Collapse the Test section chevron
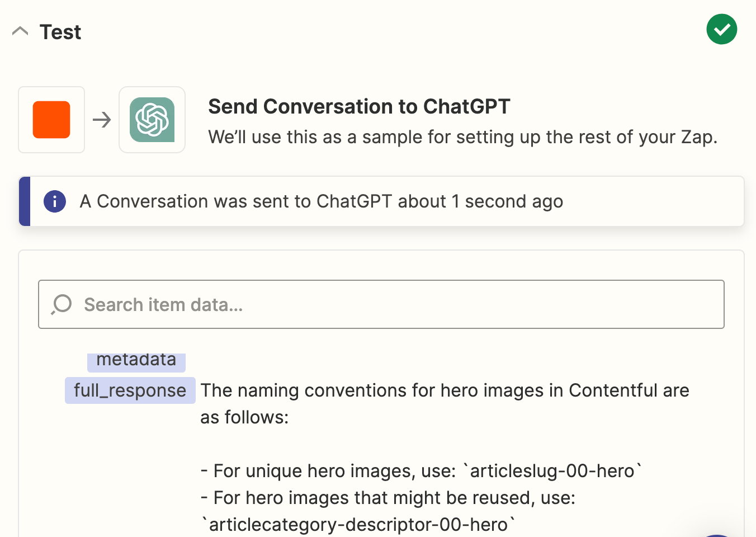Image resolution: width=756 pixels, height=537 pixels. click(x=20, y=31)
